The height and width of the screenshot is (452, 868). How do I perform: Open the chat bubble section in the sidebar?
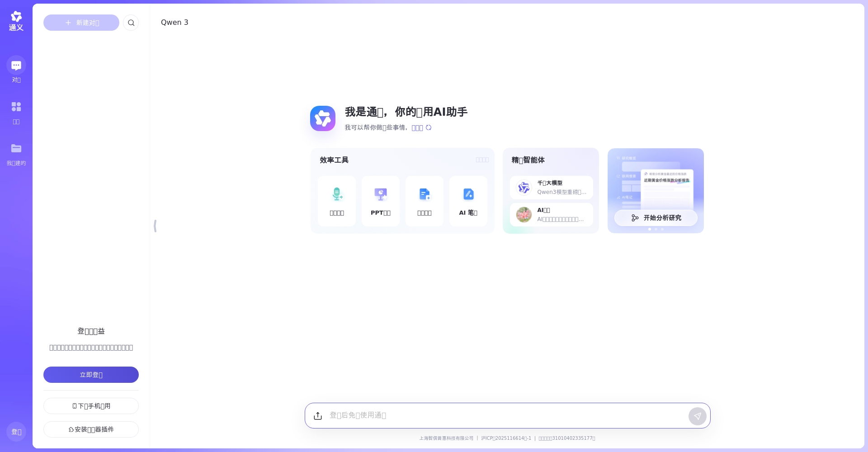(16, 70)
